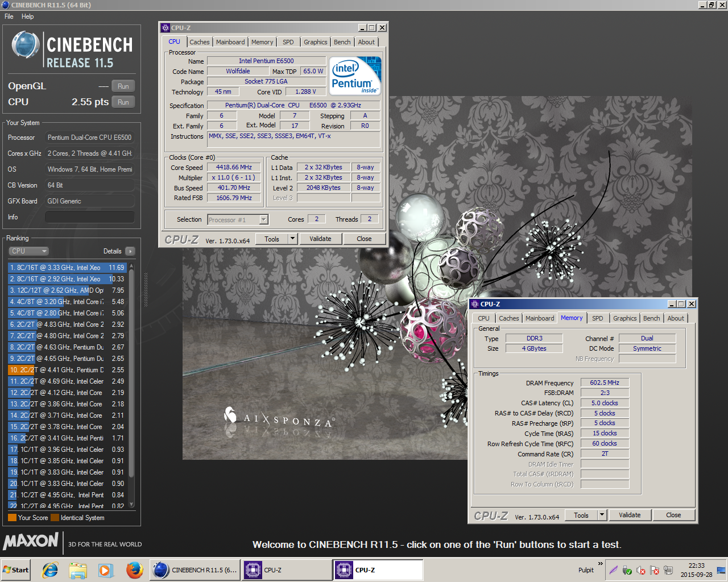Click the volume tray icon
The image size is (728, 582).
coord(641,570)
